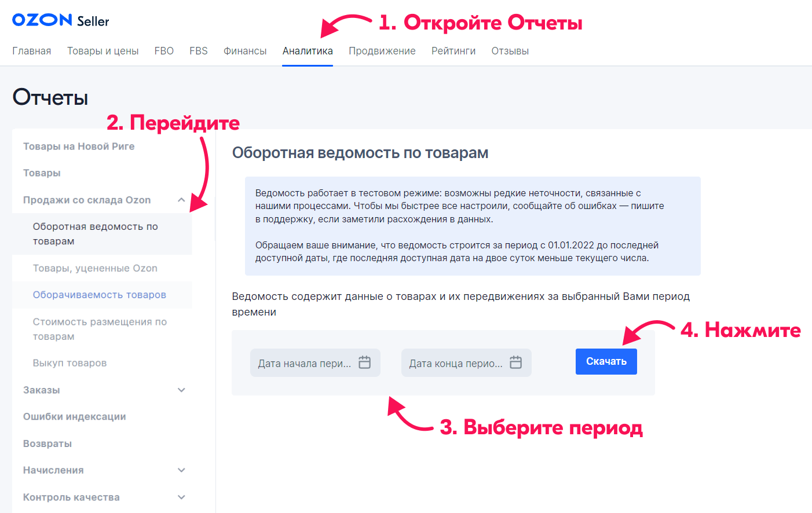Select Оборотная ведомость по товарам item
812x513 pixels.
tap(95, 234)
